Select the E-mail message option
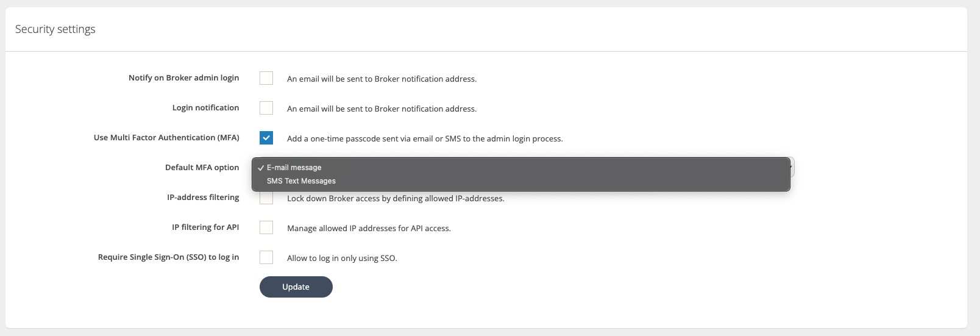Screen dimensions: 980x336 tap(294, 168)
